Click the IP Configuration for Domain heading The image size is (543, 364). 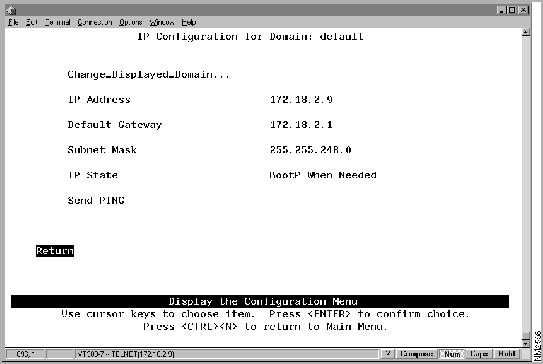(x=250, y=36)
